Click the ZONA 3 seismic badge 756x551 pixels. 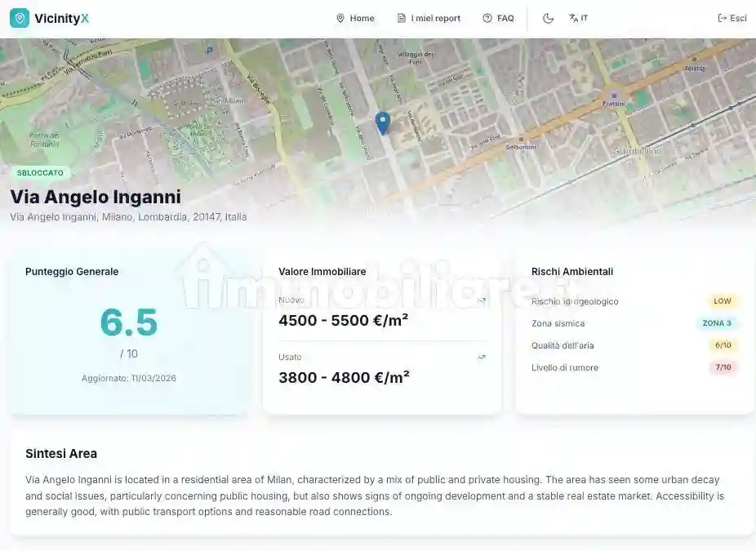[717, 323]
